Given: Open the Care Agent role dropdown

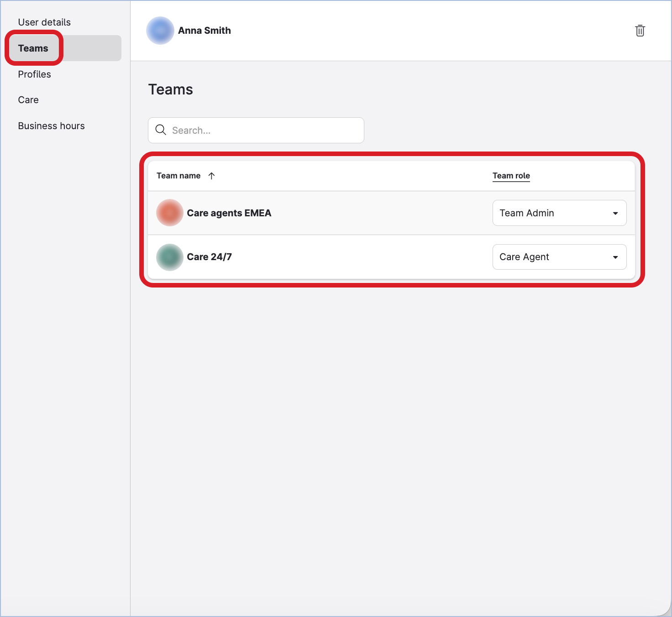Looking at the screenshot, I should (559, 257).
